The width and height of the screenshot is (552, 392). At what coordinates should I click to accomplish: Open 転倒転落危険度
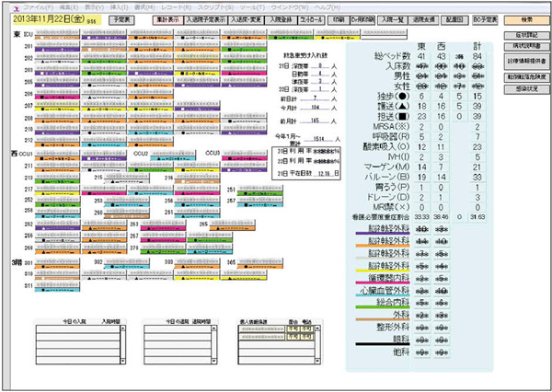(x=526, y=77)
